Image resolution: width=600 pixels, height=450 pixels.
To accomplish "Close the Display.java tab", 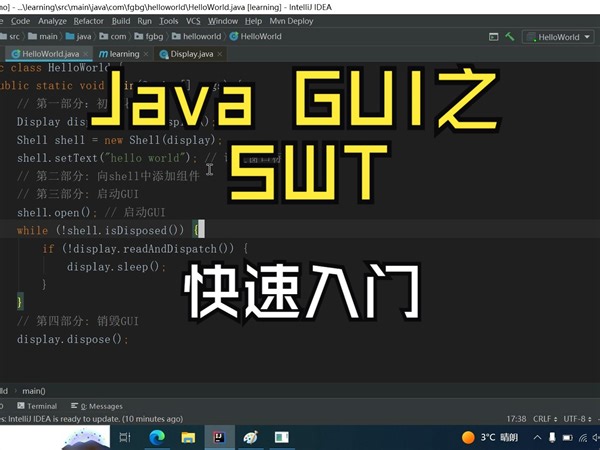I will [x=220, y=54].
